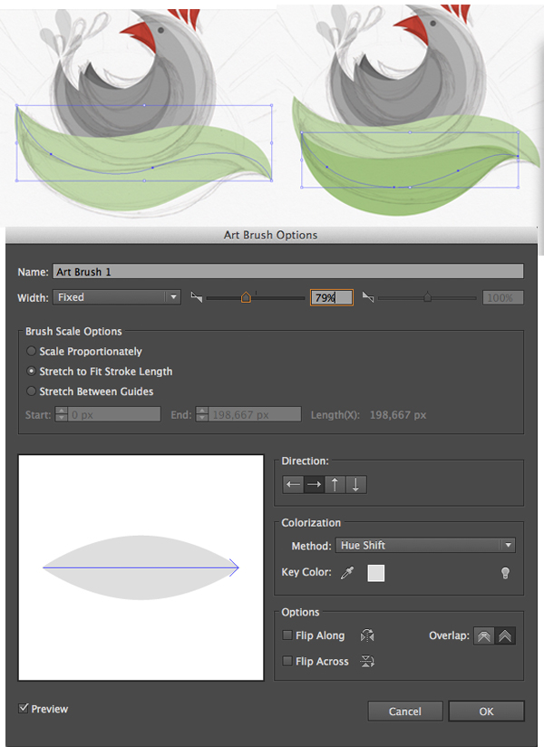Screen dimensions: 544x756
Task: Choose the first Overlap option icon
Action: [x=484, y=636]
